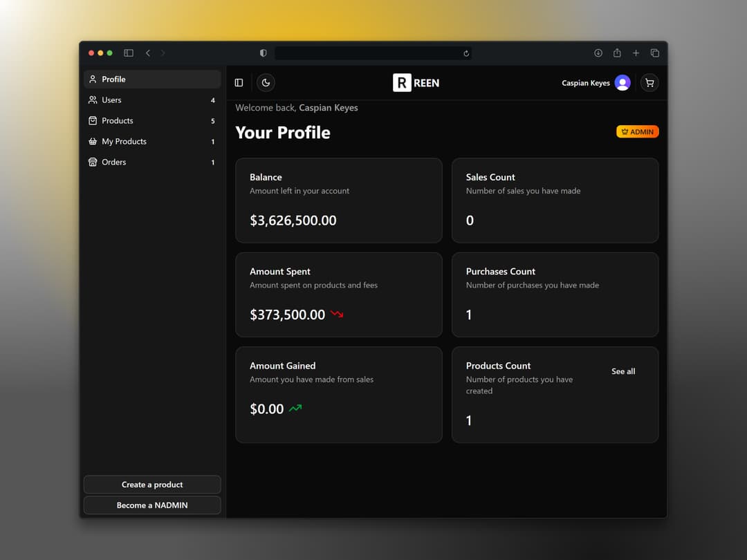Click the REEN logo
747x560 pixels.
416,83
